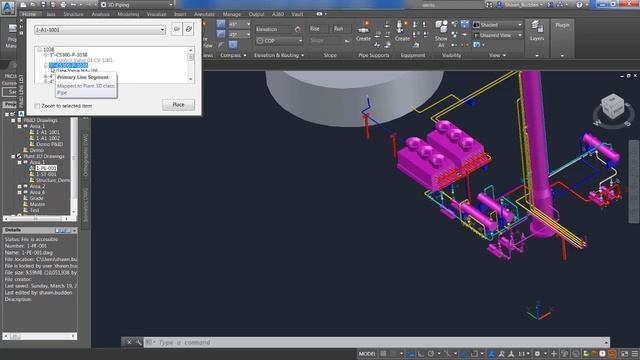
Task: Click the Autodesk Exchange apps icon in title bar
Action: click(x=551, y=4)
